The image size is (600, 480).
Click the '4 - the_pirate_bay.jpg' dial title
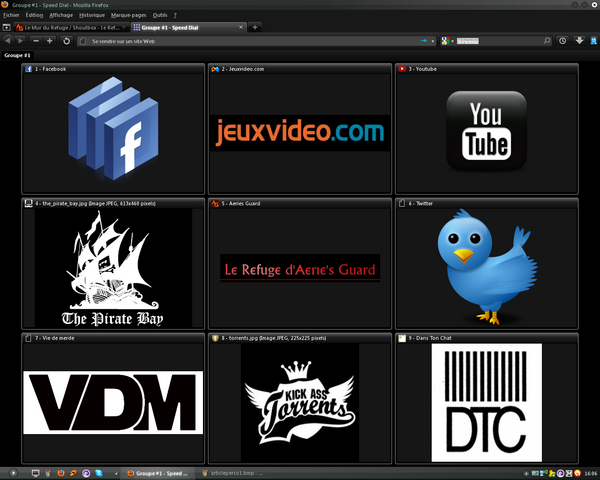[95, 204]
